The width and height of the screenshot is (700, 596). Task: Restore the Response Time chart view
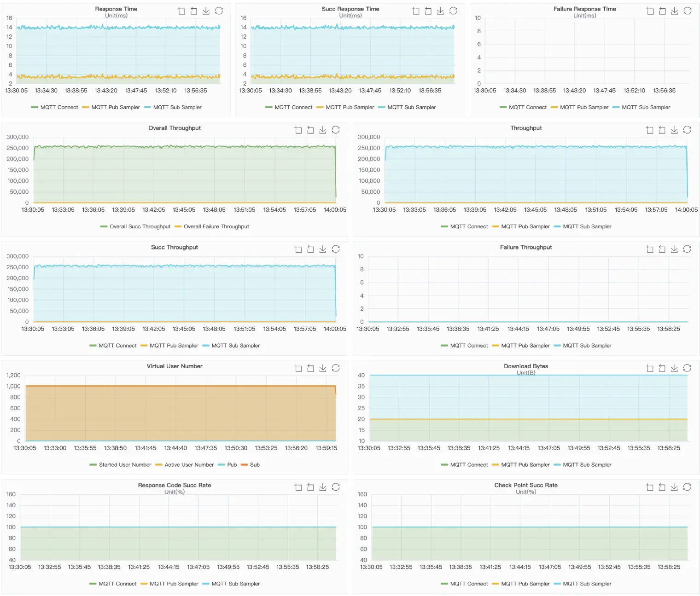click(219, 11)
